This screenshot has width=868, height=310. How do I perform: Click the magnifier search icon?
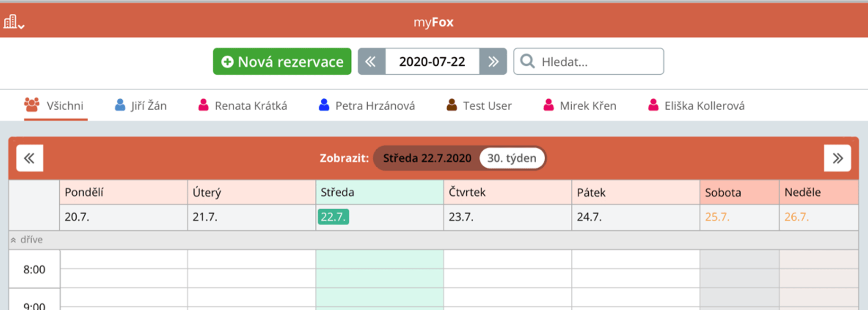pyautogui.click(x=527, y=61)
